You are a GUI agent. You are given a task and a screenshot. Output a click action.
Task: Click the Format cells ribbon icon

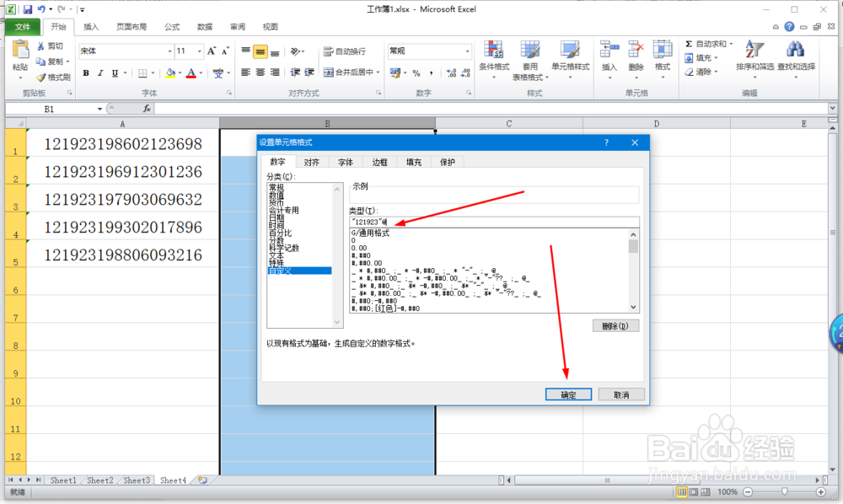[663, 50]
